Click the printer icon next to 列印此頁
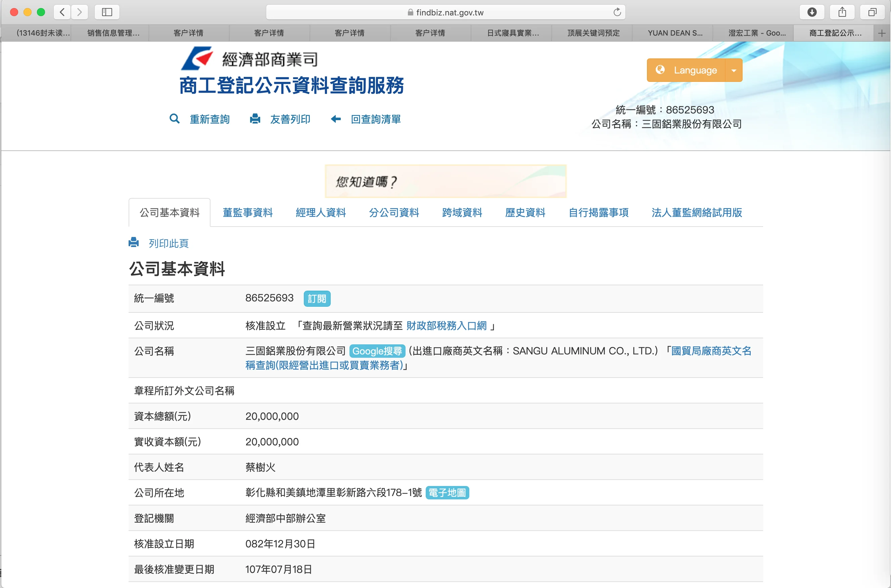 (x=134, y=243)
